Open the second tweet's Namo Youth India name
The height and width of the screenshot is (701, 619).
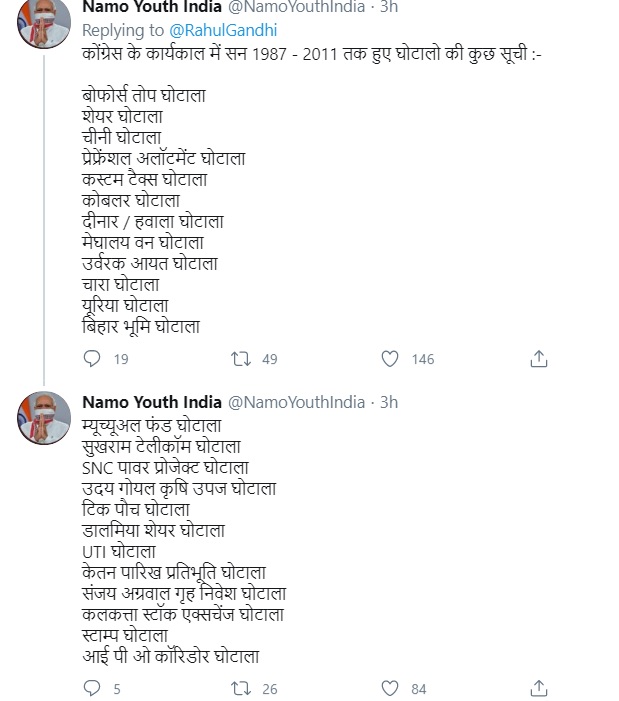[152, 402]
